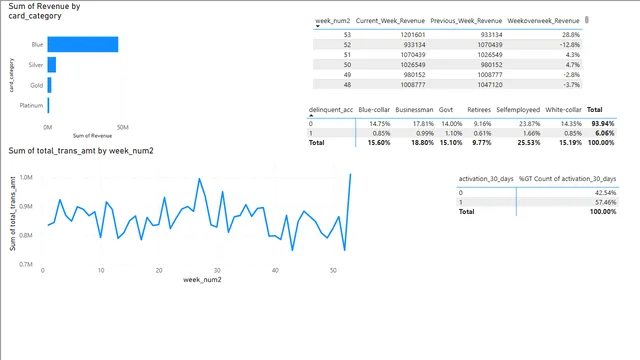Select the Platinum bar in revenue chart
This screenshot has height=360, width=640.
click(49, 105)
